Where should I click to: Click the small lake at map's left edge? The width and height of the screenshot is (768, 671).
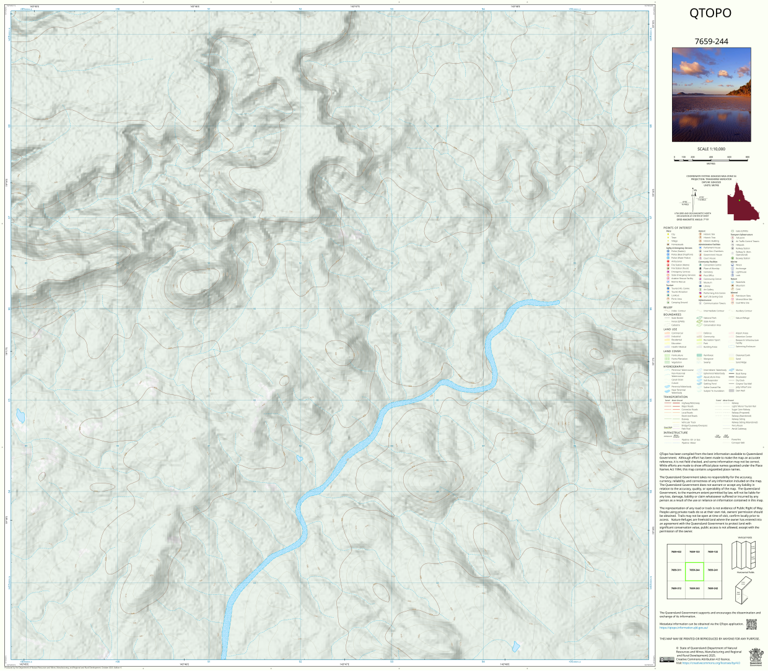[x=20, y=416]
